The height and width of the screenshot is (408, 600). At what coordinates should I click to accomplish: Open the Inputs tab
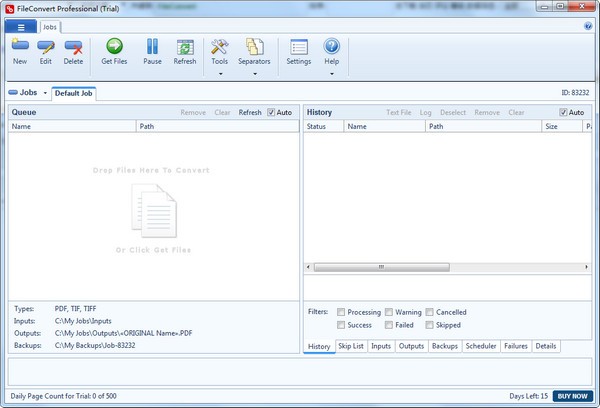(x=381, y=346)
